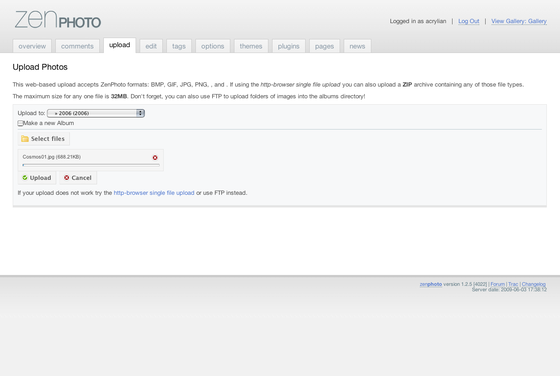
Task: Click the Cosmos01.jpg (688.21KB) file name
Action: tap(51, 157)
